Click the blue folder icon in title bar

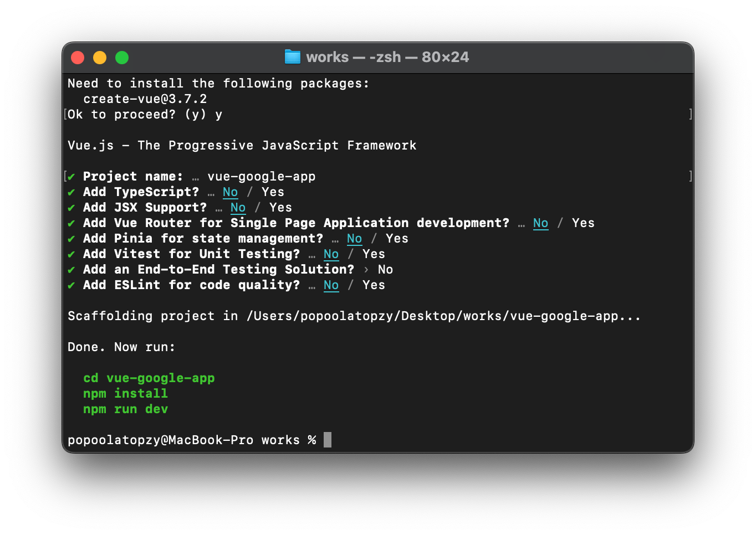[x=292, y=57]
